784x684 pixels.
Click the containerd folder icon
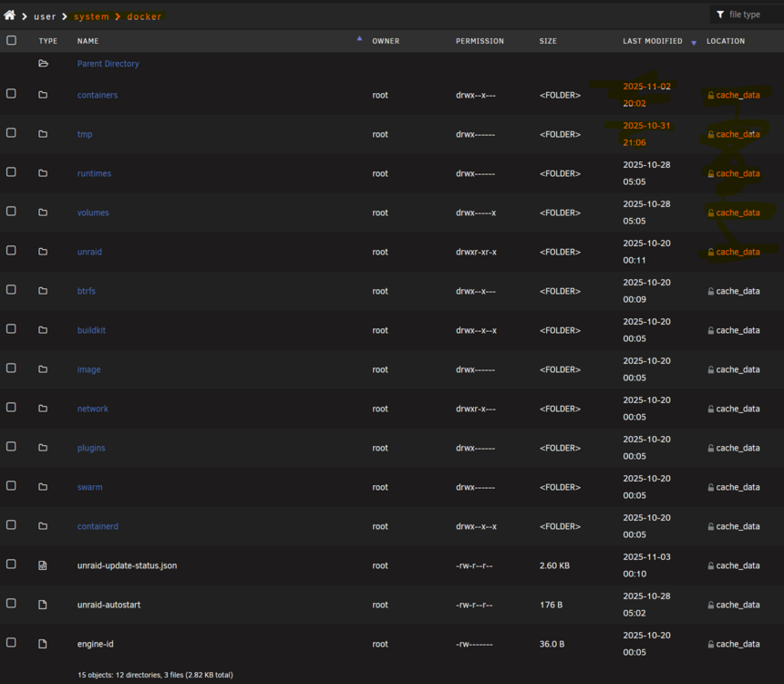43,526
